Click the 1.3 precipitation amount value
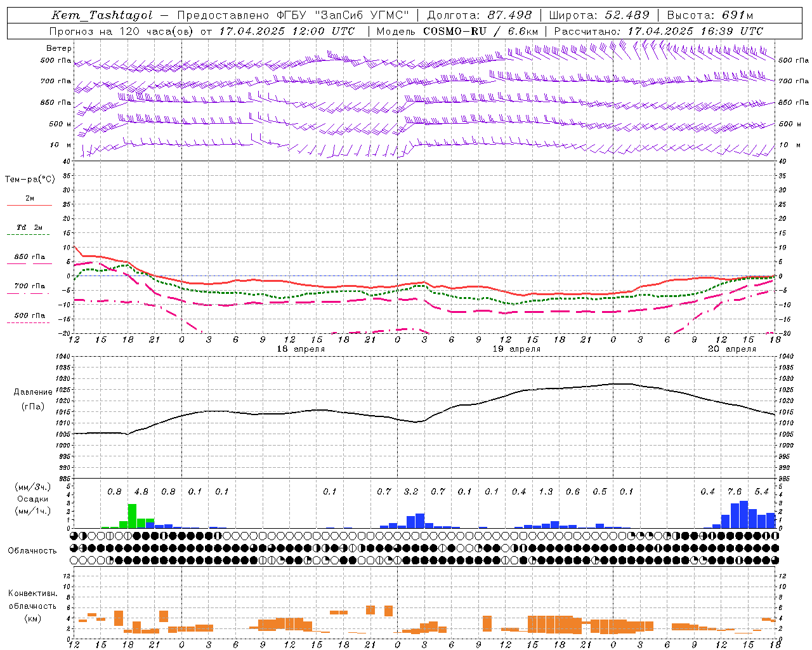 tap(546, 492)
